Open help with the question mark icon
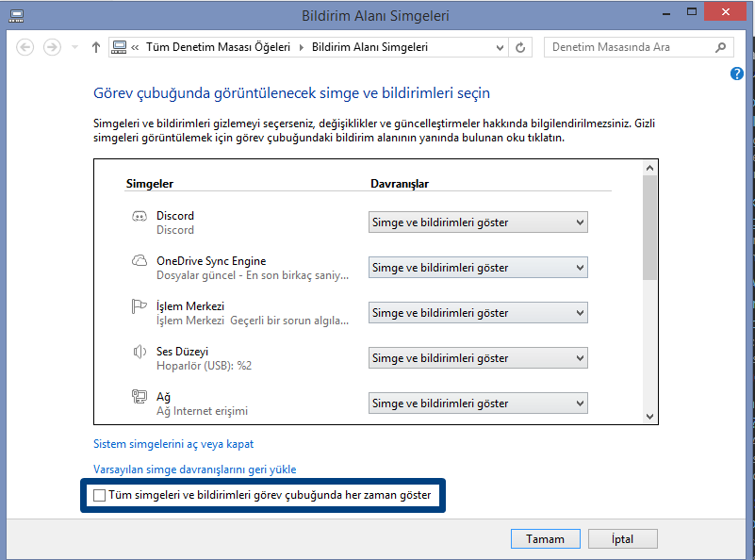 (x=737, y=74)
